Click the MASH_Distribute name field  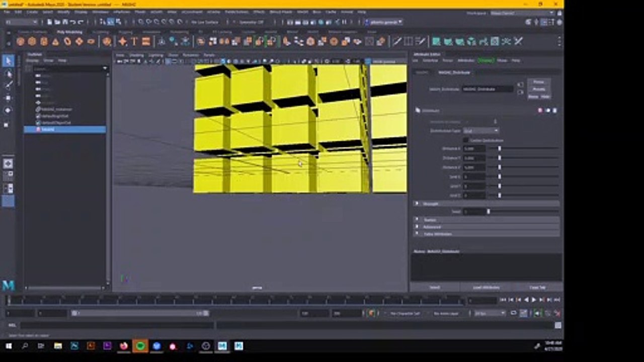pyautogui.click(x=488, y=89)
